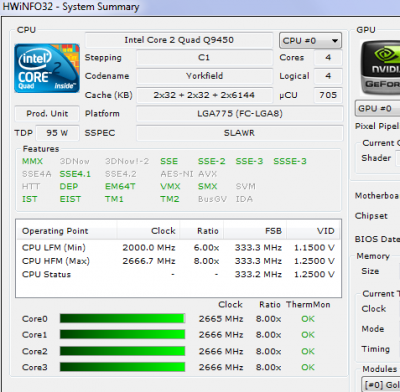Expand the CPU #0 dropdown arrow
The width and height of the screenshot is (400, 392).
coord(335,41)
